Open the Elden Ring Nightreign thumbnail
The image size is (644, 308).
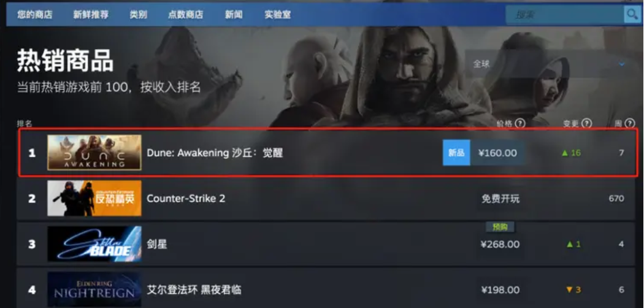[94, 290]
